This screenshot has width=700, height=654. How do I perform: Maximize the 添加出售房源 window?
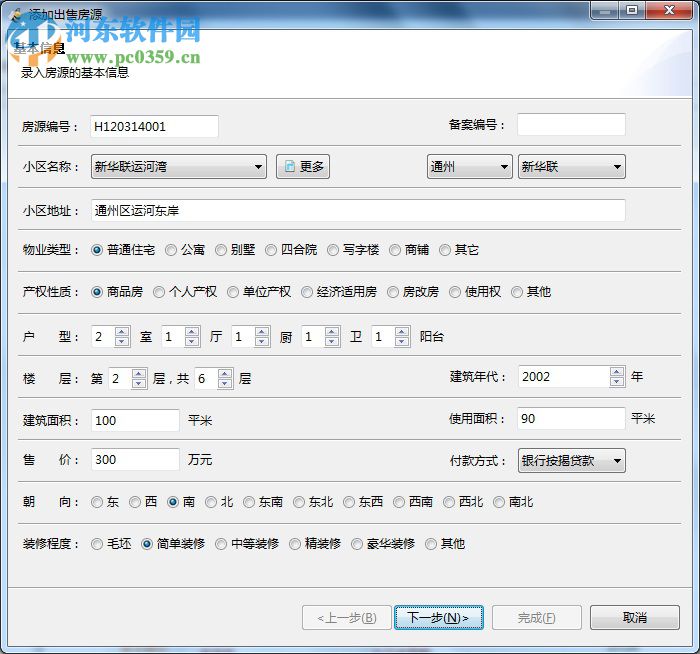pyautogui.click(x=632, y=10)
